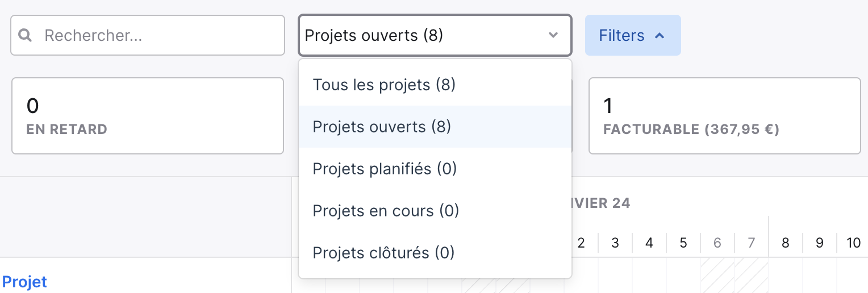Click the search magnifier icon
This screenshot has width=868, height=293.
coord(25,35)
